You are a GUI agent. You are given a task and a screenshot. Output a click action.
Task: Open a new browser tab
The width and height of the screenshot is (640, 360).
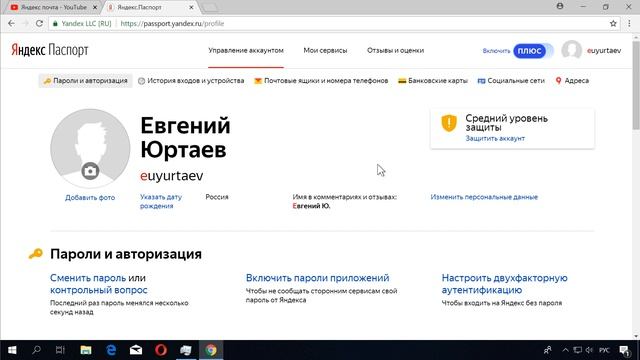click(x=210, y=7)
